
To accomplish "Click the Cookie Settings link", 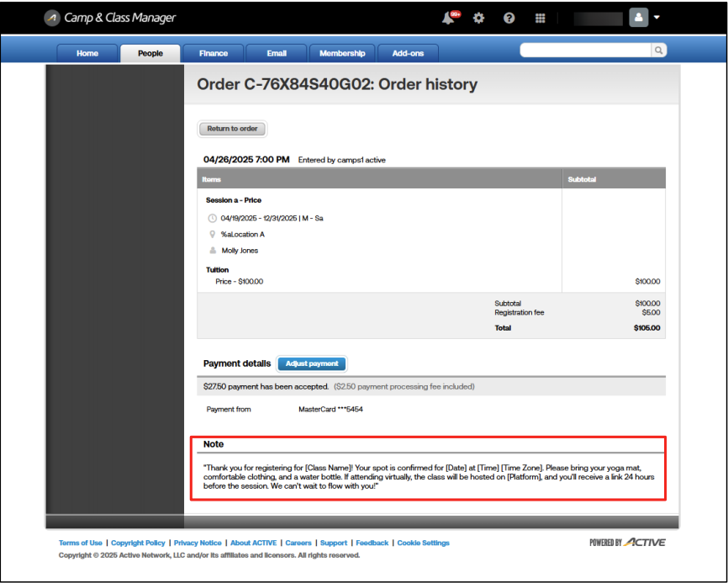I will pyautogui.click(x=423, y=543).
